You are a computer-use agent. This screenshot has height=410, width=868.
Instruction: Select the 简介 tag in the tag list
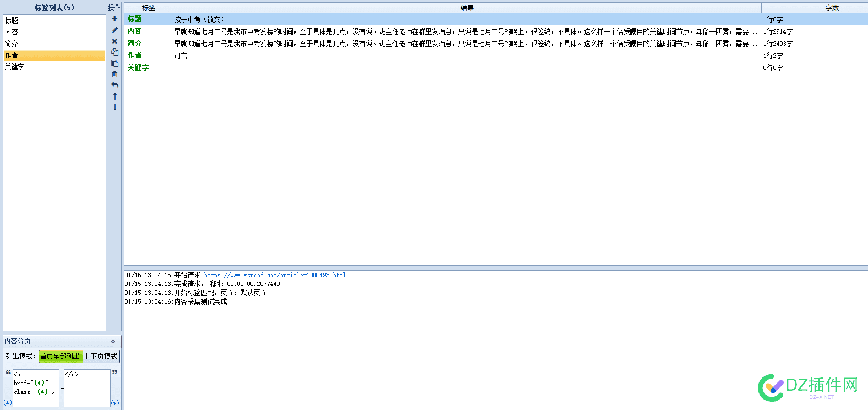point(54,44)
